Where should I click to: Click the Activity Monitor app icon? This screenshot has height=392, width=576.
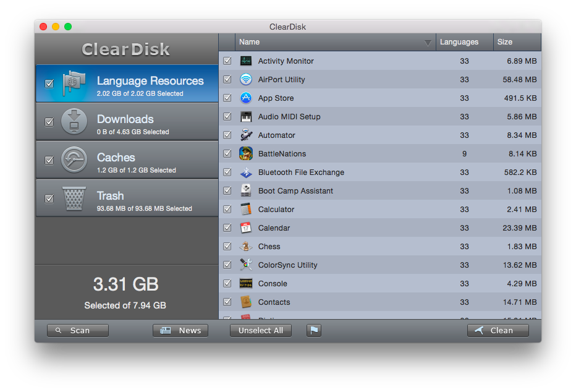click(246, 61)
